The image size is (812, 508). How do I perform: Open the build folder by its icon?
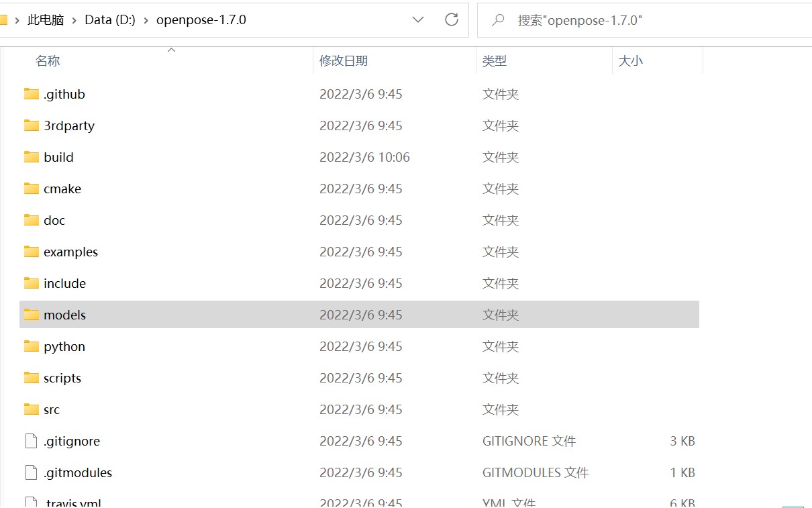click(x=32, y=157)
